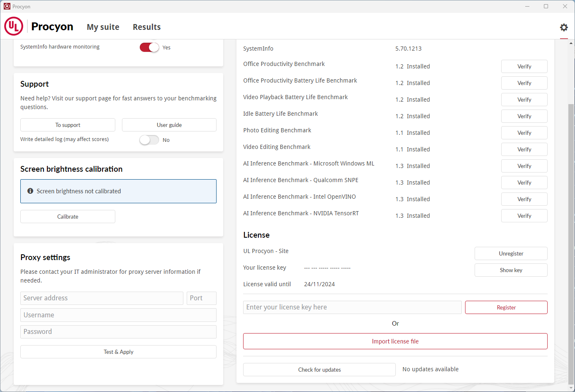Click the info icon in brightness notice
The image size is (575, 392).
(x=30, y=191)
